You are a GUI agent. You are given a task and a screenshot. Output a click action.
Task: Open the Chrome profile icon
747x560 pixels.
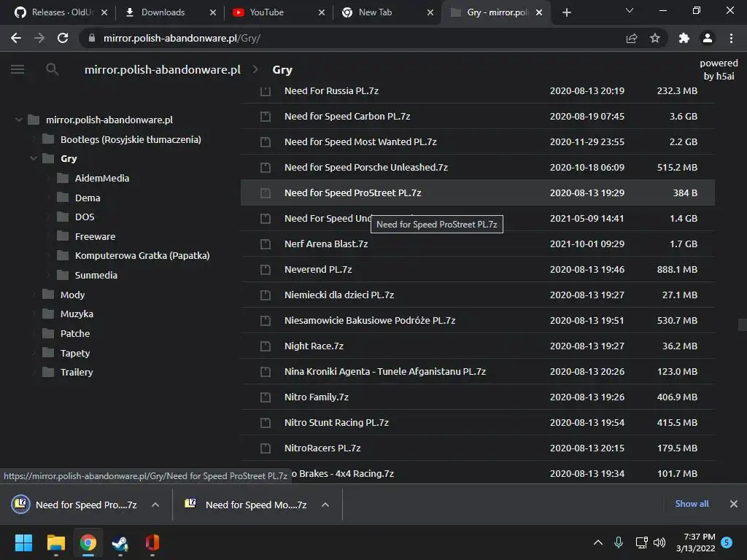[708, 38]
